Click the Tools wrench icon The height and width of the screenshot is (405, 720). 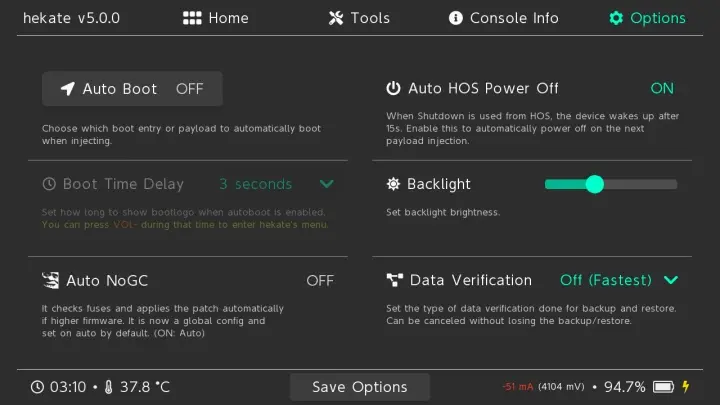337,18
